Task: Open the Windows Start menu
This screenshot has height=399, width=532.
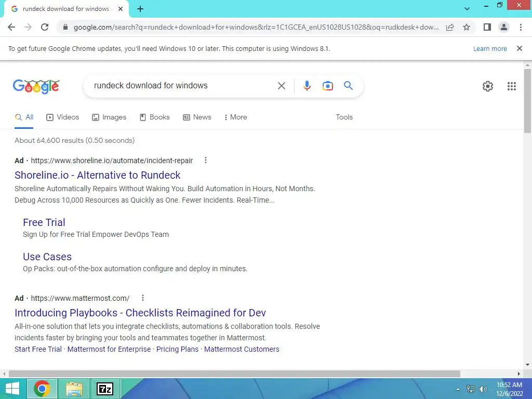Action: pos(12,389)
